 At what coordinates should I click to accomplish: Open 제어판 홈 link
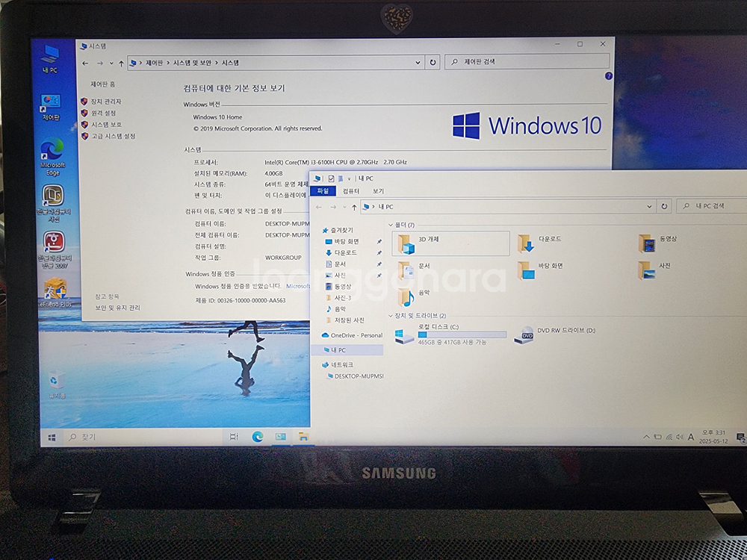tap(102, 84)
